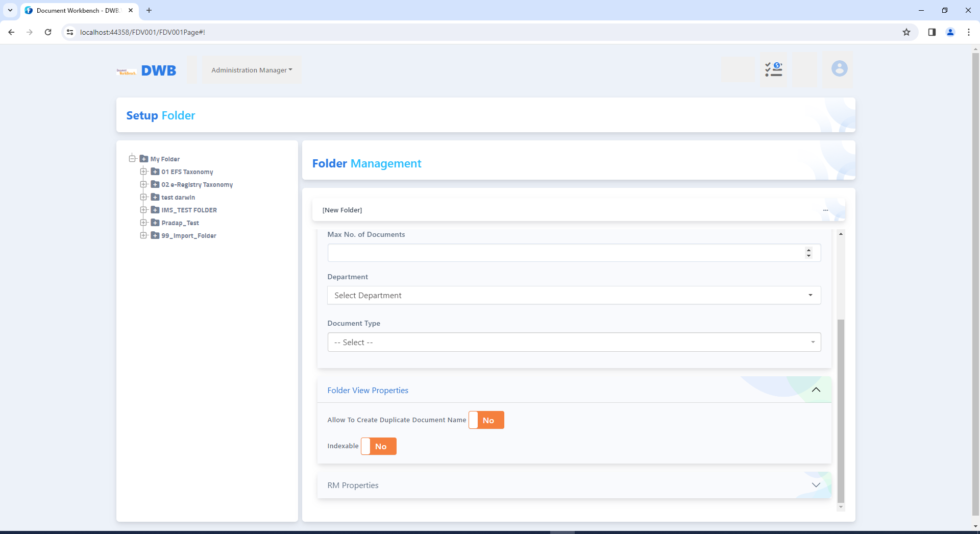Screen dimensions: 980x534
Task: Open the Select Department dropdown
Action: [574, 296]
